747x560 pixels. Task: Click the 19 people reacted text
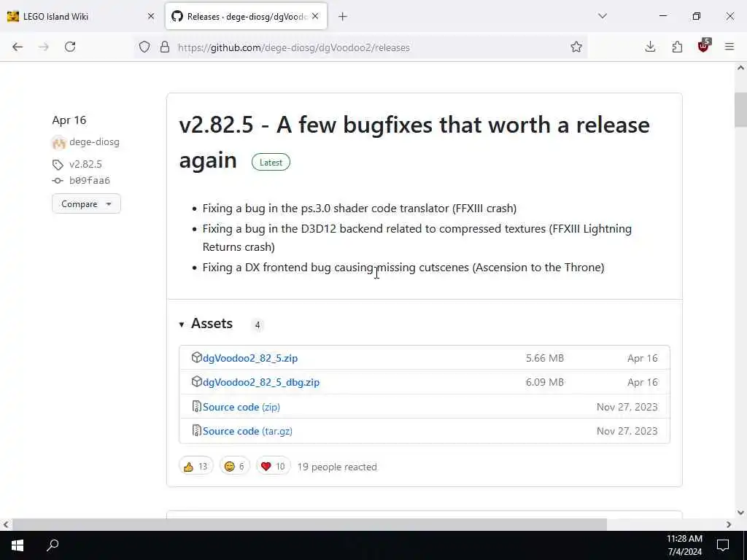[337, 467]
